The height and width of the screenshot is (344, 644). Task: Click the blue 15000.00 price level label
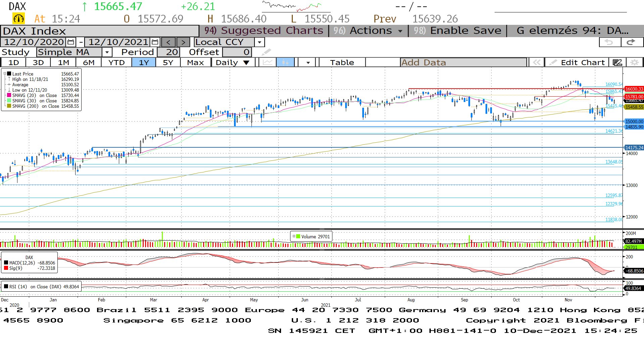pyautogui.click(x=634, y=121)
